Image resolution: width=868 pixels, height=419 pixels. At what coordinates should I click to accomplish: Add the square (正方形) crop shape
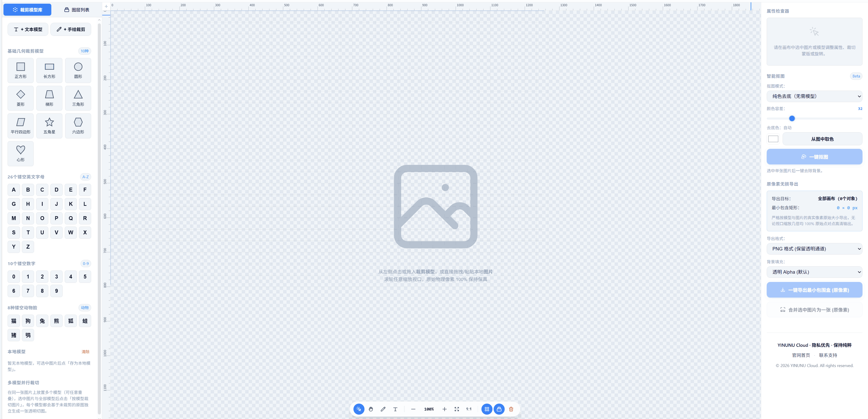click(20, 70)
